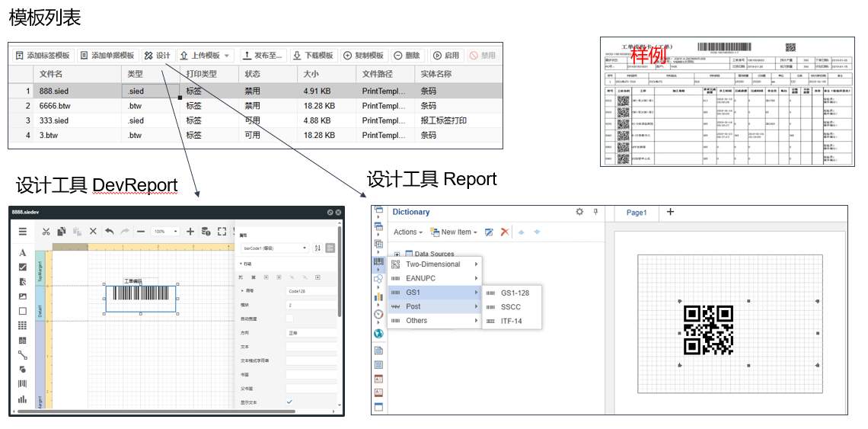Choose ITF-14 barcode type

(512, 321)
